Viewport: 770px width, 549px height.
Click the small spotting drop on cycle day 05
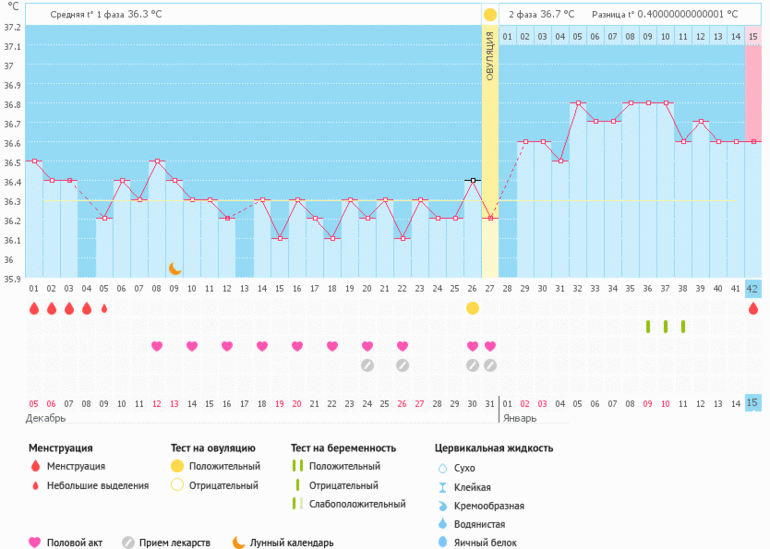pos(104,309)
